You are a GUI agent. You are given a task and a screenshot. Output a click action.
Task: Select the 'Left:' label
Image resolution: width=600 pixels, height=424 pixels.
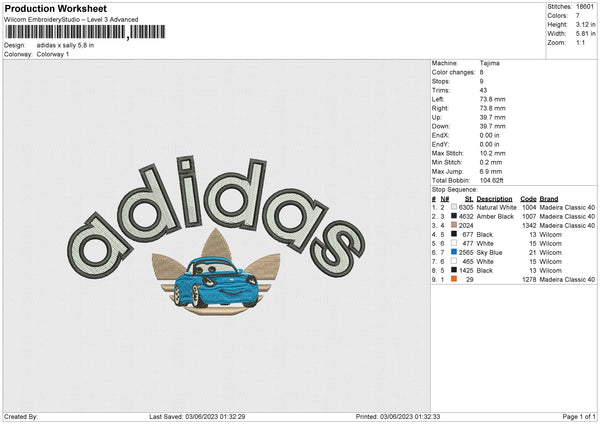click(x=438, y=99)
